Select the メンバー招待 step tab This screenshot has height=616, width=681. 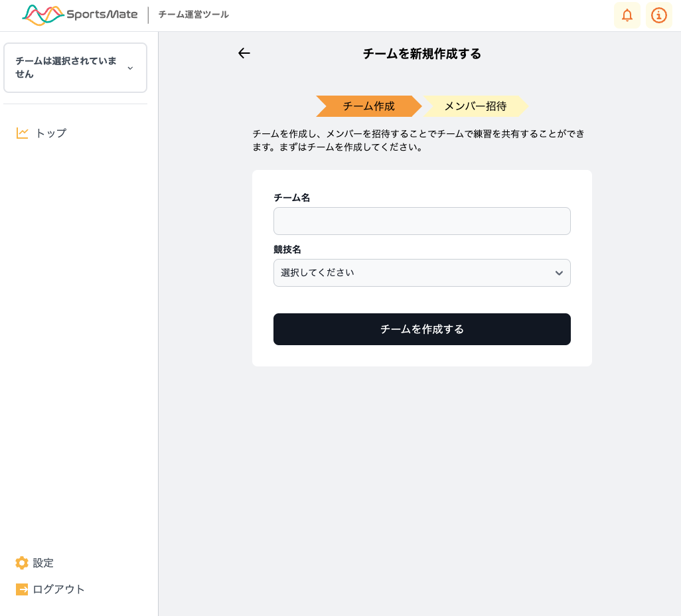click(475, 106)
